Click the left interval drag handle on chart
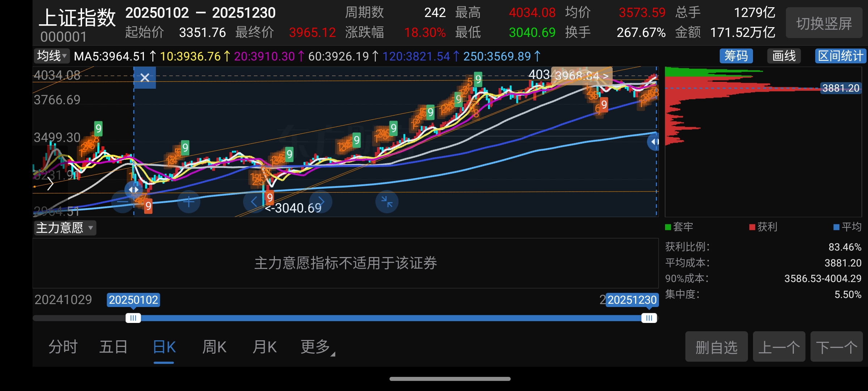Viewport: 868px width, 391px height. pyautogui.click(x=133, y=189)
